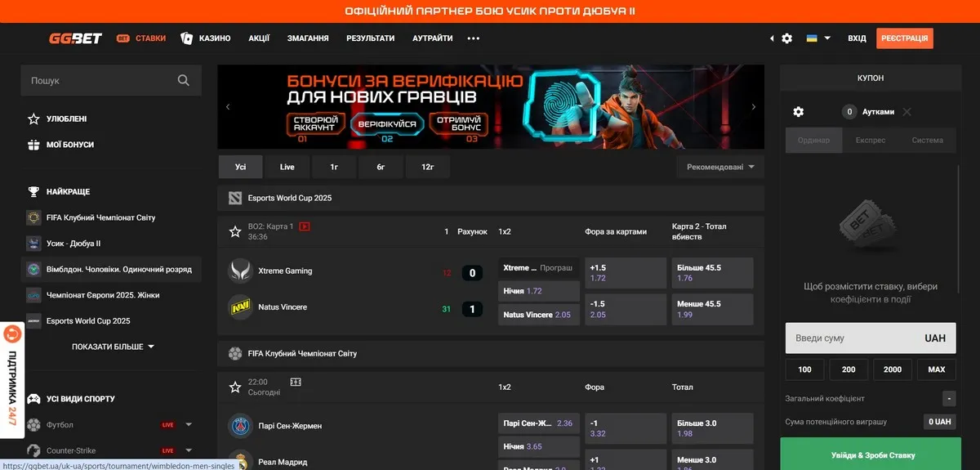Click the Natus Vincere team logo
The width and height of the screenshot is (980, 470).
pos(240,307)
